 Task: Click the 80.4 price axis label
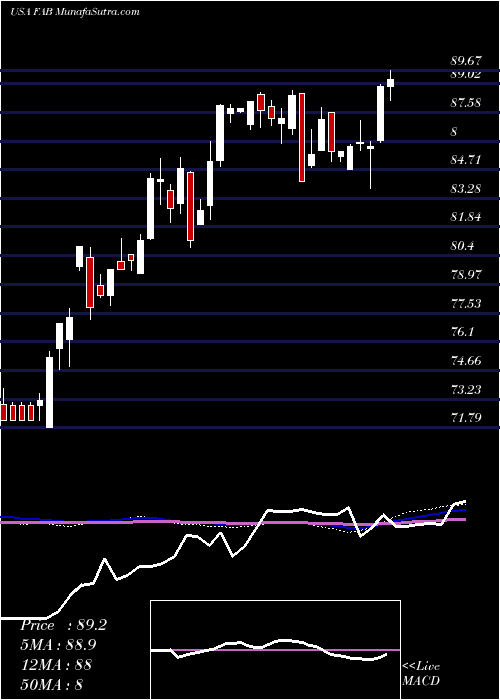(462, 246)
